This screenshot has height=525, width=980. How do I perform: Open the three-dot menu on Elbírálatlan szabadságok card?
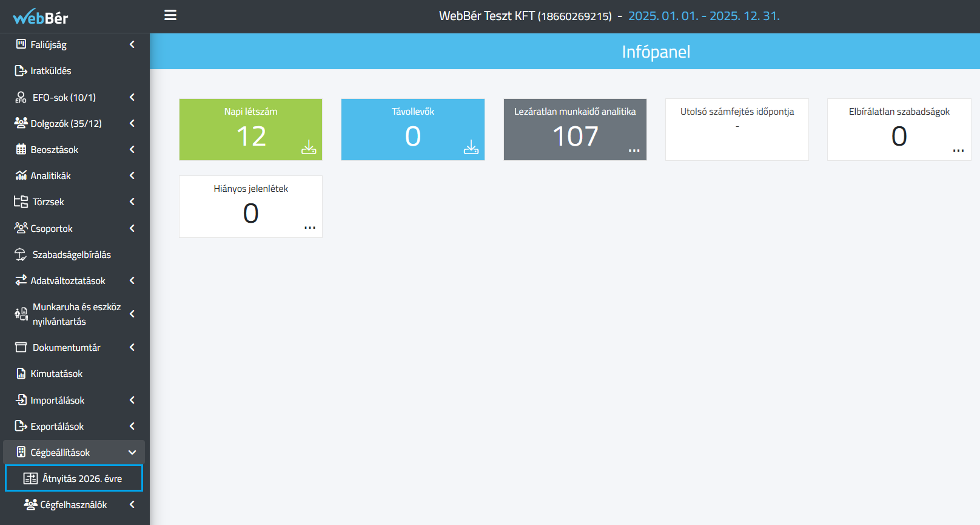point(958,150)
